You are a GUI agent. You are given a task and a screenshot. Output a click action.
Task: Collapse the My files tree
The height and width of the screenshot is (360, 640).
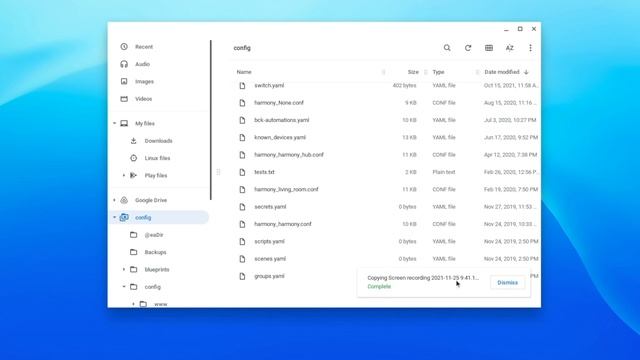(x=114, y=123)
